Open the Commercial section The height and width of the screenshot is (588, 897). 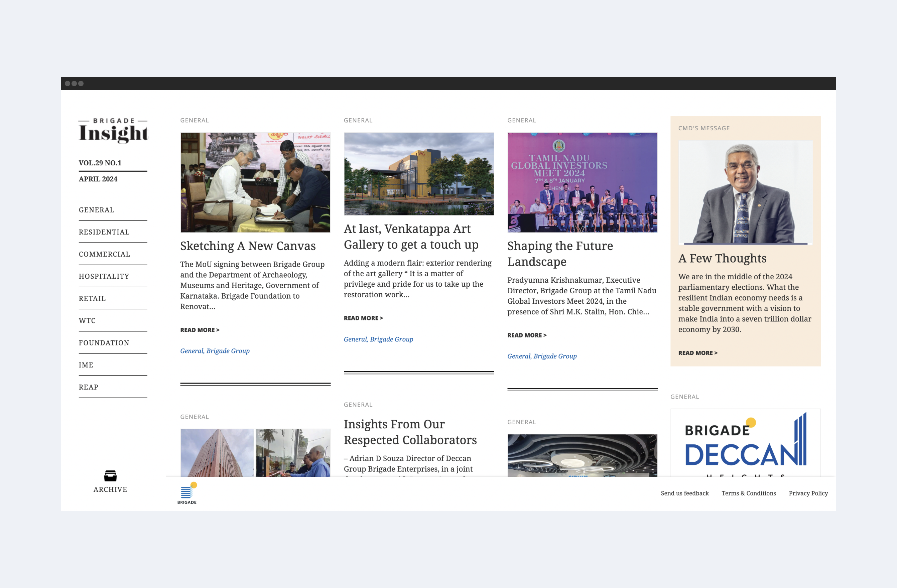click(104, 254)
